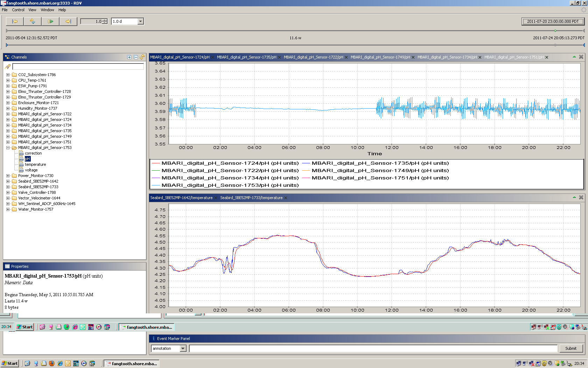Close the MBARI_digital_pH_Sensor-1751/pH tab

tap(547, 57)
